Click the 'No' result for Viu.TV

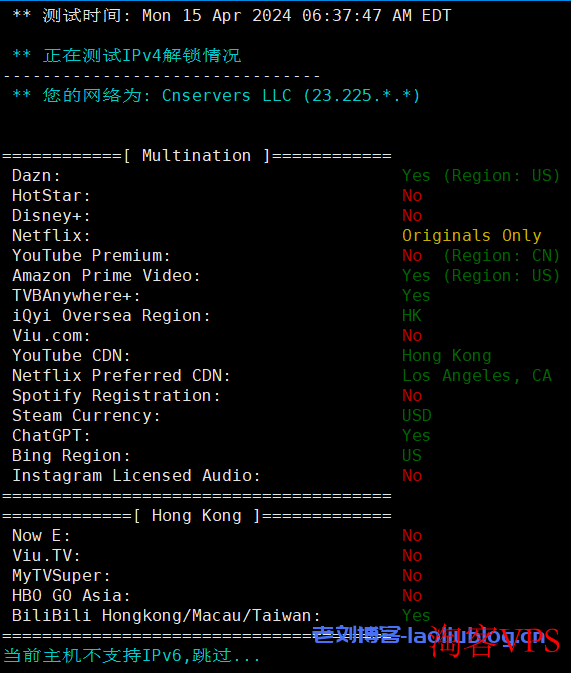[412, 555]
